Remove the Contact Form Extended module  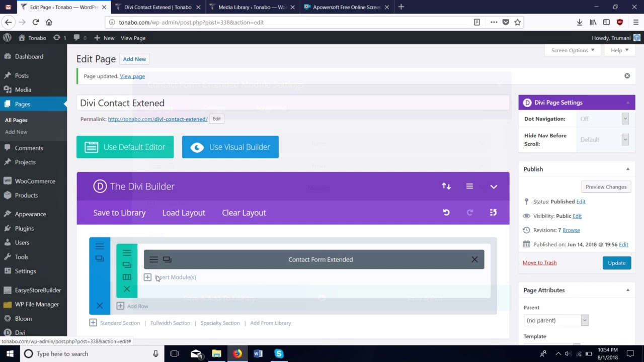[x=474, y=259]
